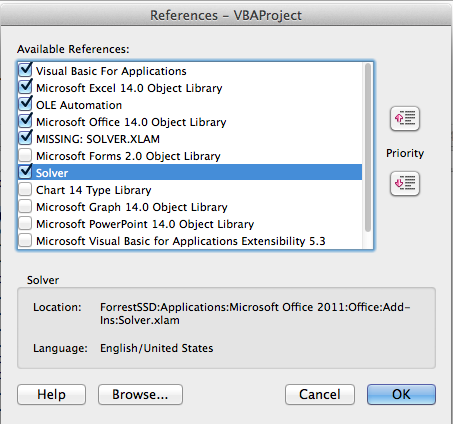Move selected reference down in priority

tap(405, 183)
